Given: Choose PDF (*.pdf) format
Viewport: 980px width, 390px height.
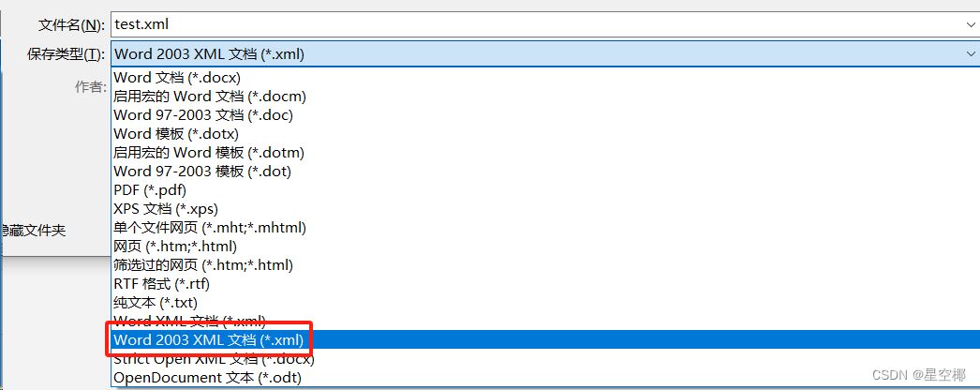Looking at the screenshot, I should coord(545,190).
